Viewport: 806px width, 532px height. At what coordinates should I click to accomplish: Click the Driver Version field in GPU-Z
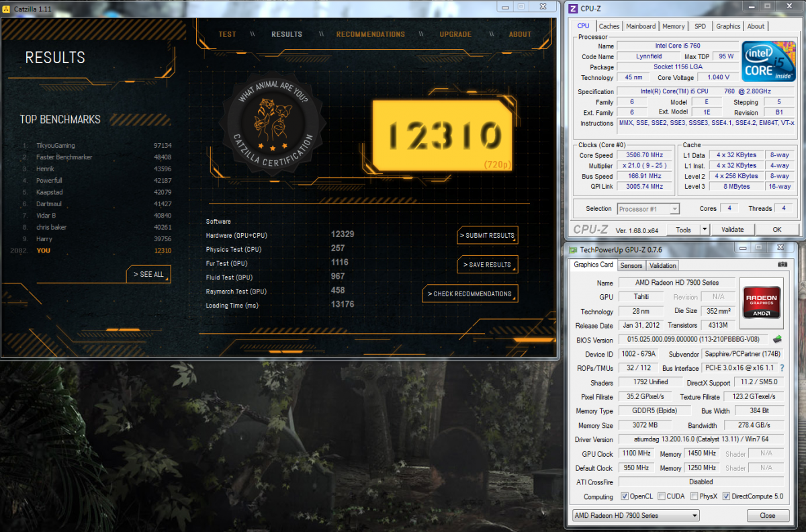click(x=701, y=439)
